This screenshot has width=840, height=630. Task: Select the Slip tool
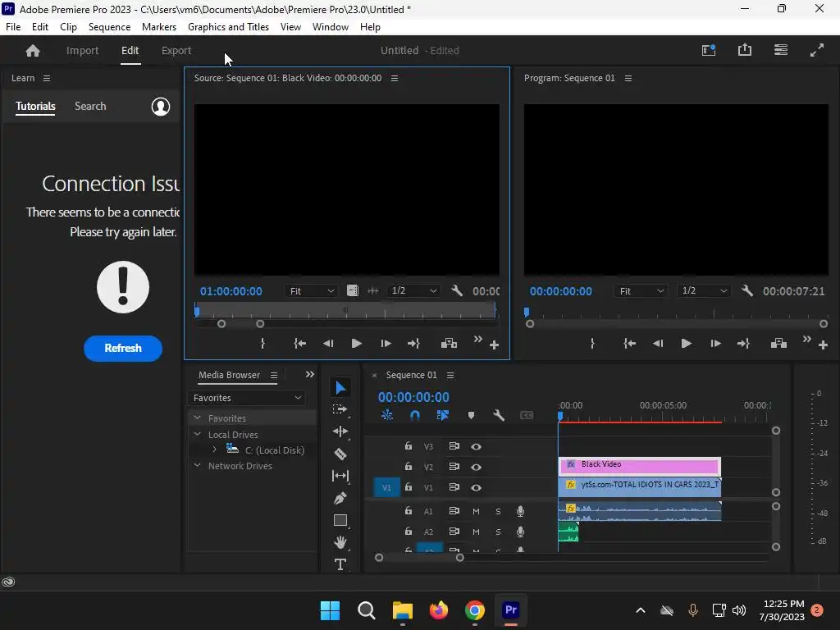(x=340, y=476)
